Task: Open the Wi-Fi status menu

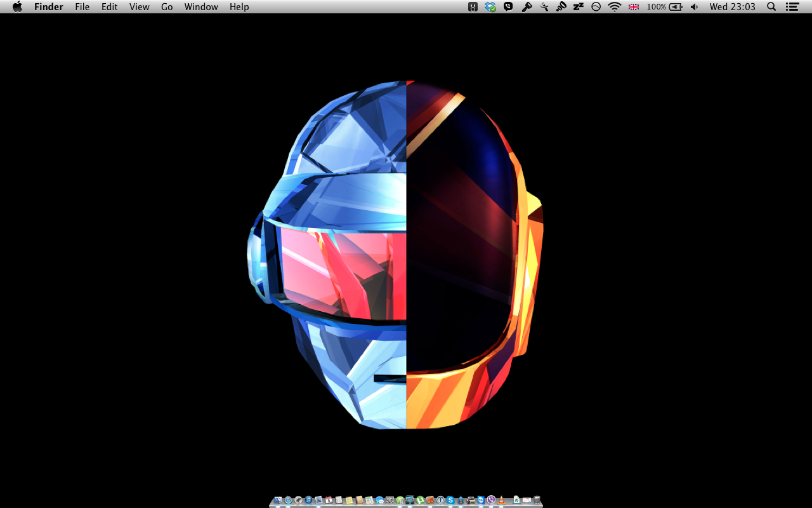Action: (x=614, y=7)
